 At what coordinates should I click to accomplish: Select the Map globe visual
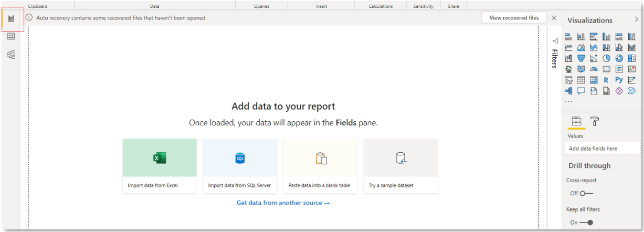pyautogui.click(x=568, y=69)
